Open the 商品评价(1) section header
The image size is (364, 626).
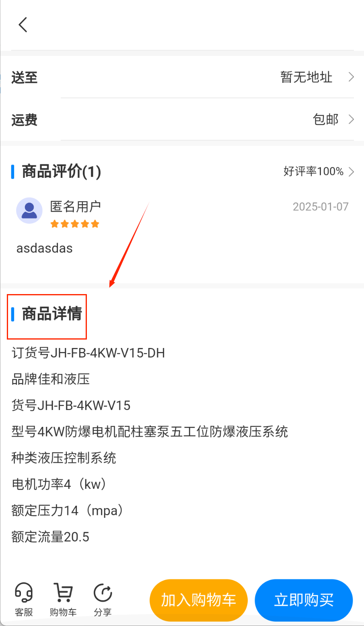61,171
